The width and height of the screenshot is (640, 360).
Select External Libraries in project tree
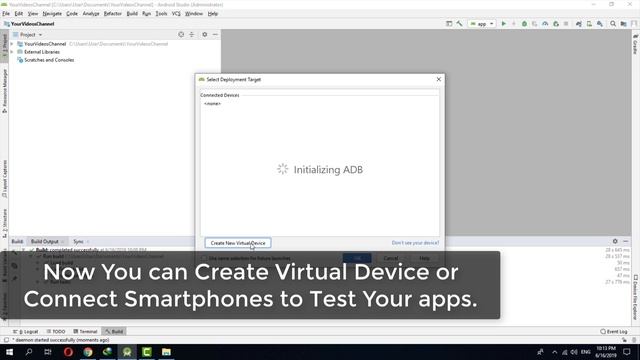tap(38, 52)
